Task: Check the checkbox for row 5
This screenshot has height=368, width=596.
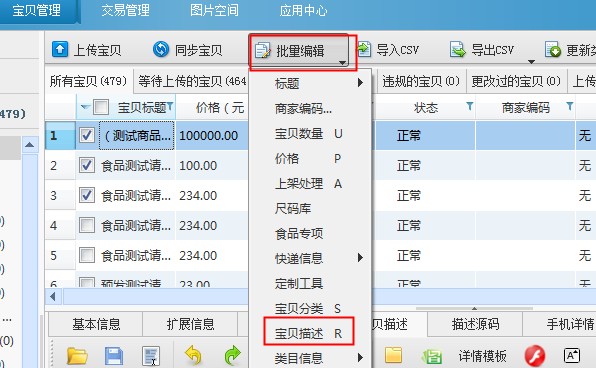Action: pyautogui.click(x=87, y=255)
